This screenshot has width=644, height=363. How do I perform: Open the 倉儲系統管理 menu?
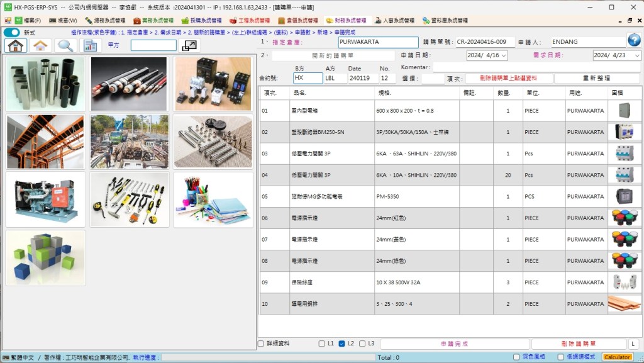point(298,20)
